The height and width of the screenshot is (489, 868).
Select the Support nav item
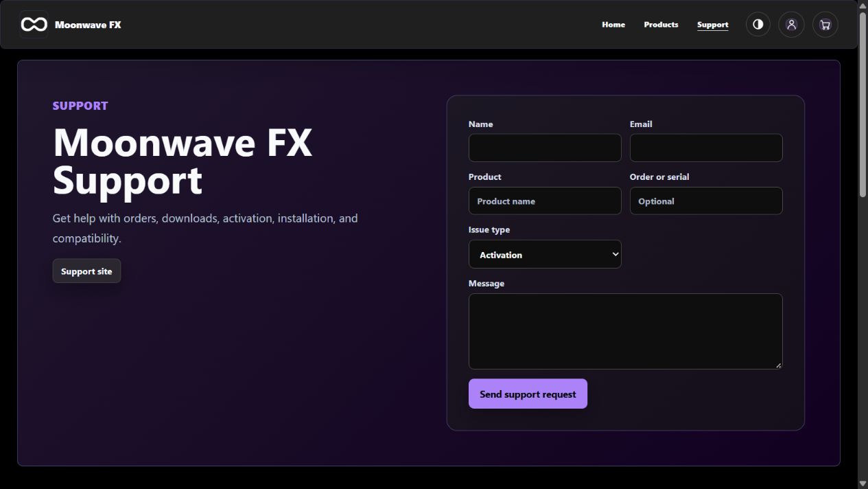[x=712, y=25]
